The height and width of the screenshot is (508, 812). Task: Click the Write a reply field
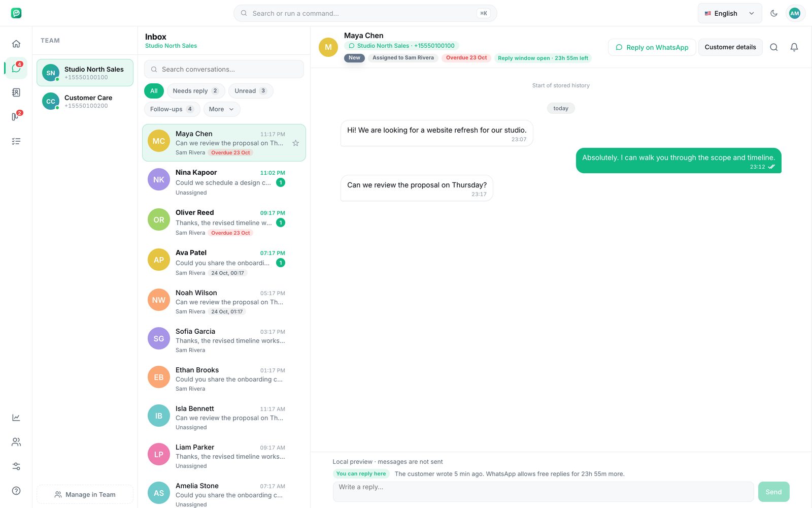pyautogui.click(x=543, y=491)
